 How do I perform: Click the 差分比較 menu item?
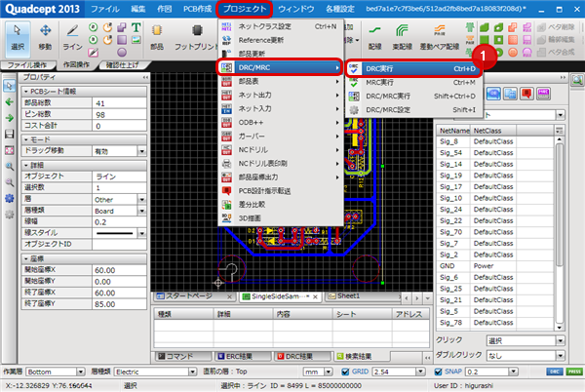tap(280, 205)
